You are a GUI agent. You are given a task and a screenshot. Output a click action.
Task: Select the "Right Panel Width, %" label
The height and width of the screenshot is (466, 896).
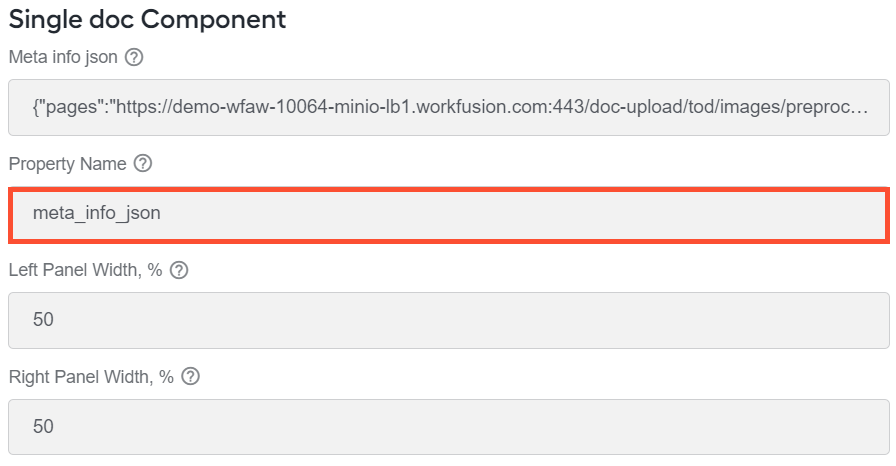coord(91,377)
